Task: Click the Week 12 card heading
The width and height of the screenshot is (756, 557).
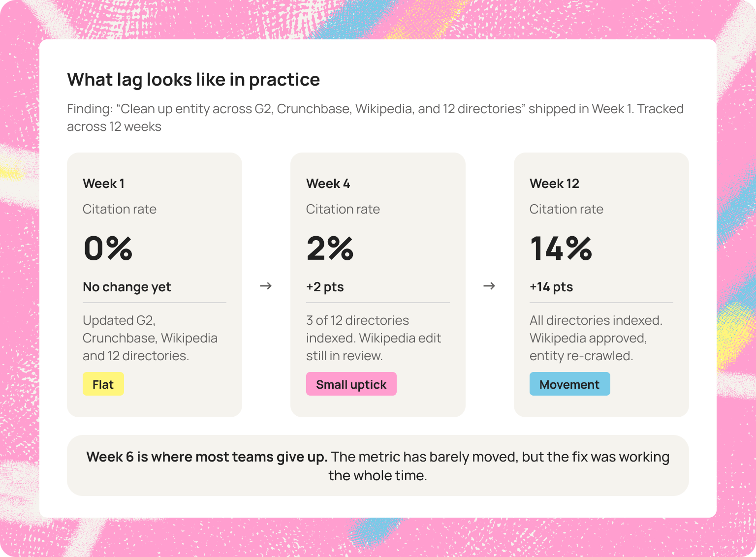Action: click(x=555, y=184)
